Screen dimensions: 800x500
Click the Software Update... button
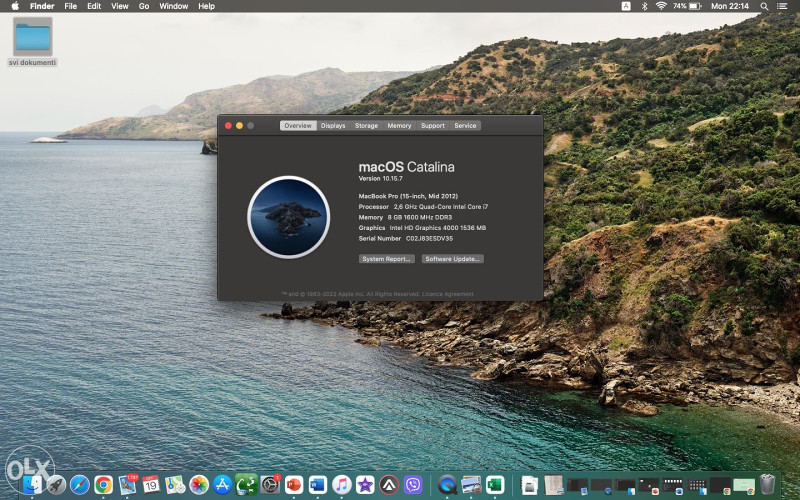(x=453, y=259)
